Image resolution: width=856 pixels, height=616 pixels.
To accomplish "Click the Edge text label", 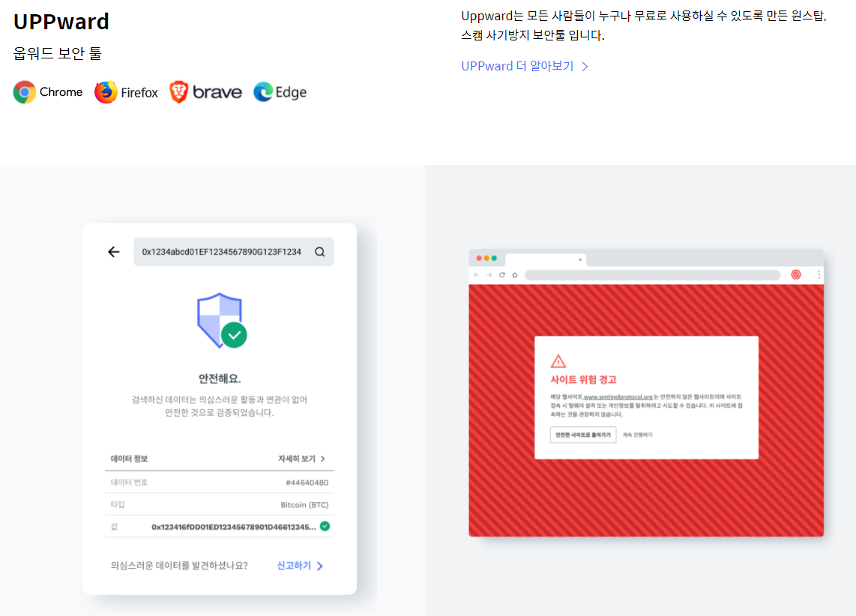I will 291,93.
